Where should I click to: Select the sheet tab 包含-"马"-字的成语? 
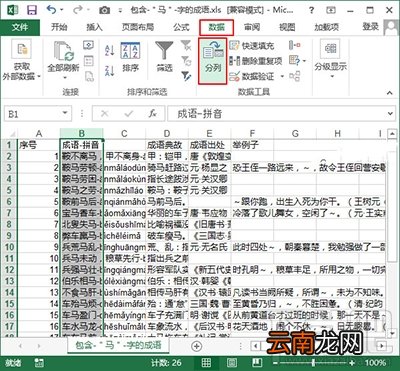[x=118, y=345]
